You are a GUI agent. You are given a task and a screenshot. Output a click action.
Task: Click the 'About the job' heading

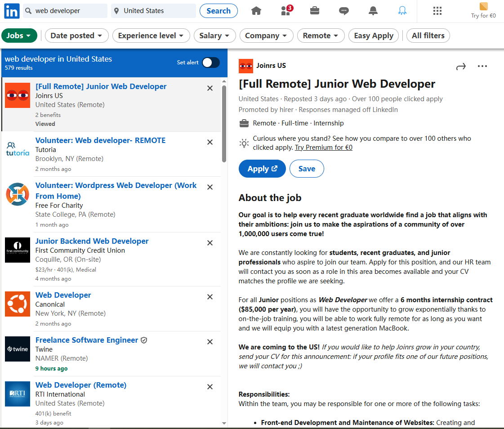click(x=270, y=198)
